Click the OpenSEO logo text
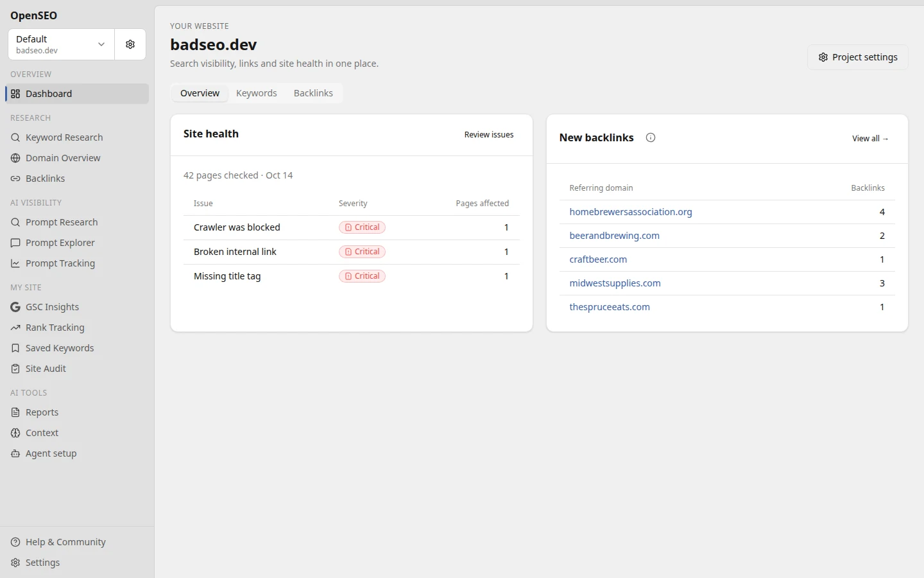 click(33, 15)
